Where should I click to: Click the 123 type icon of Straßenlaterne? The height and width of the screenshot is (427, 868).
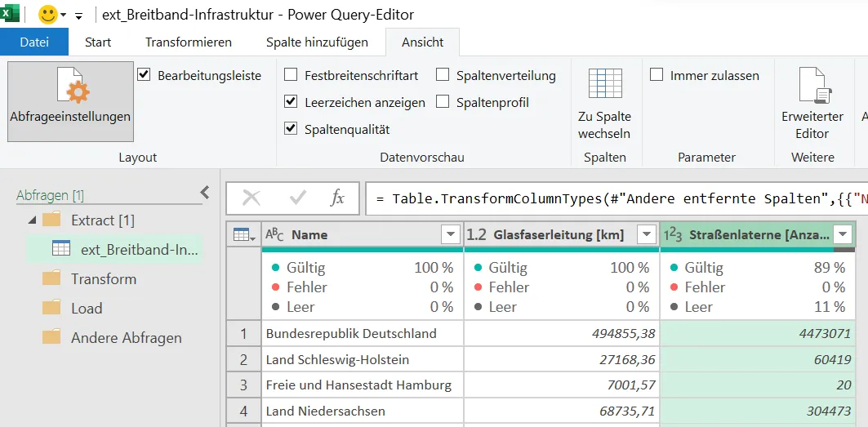673,235
